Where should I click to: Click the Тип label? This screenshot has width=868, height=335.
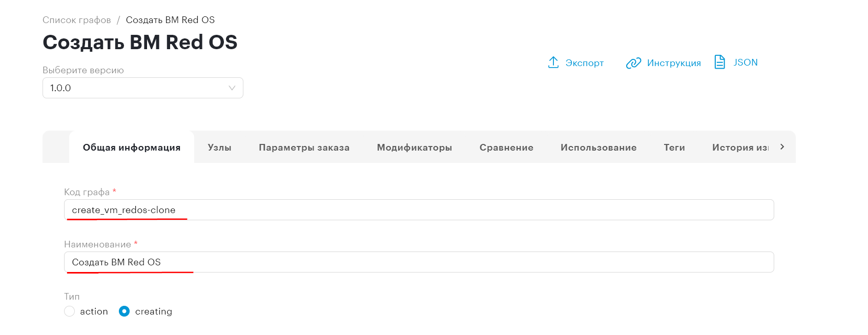(72, 297)
